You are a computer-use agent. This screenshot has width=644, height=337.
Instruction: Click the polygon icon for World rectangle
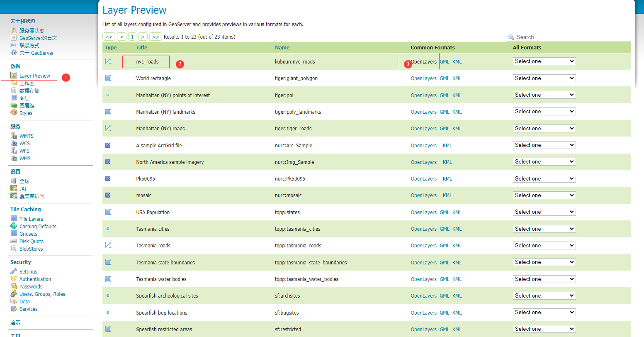coord(108,78)
